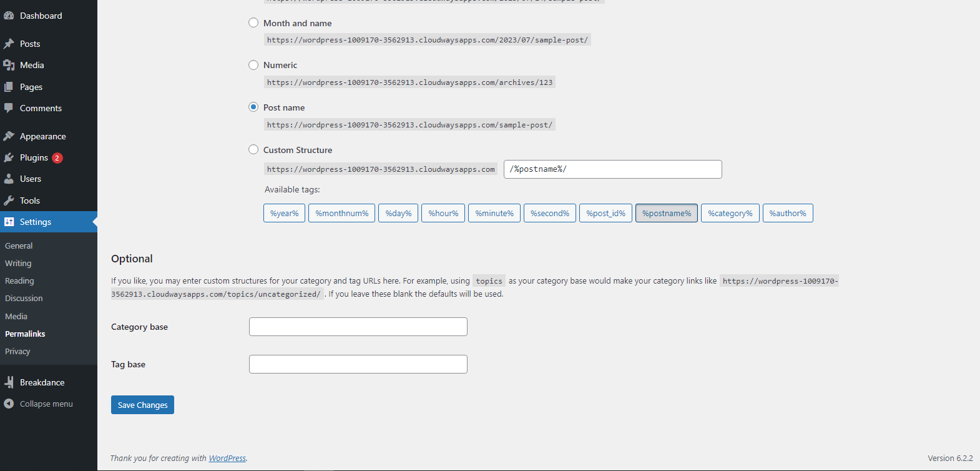980x471 pixels.
Task: Collapse the admin sidebar menu
Action: [x=46, y=404]
